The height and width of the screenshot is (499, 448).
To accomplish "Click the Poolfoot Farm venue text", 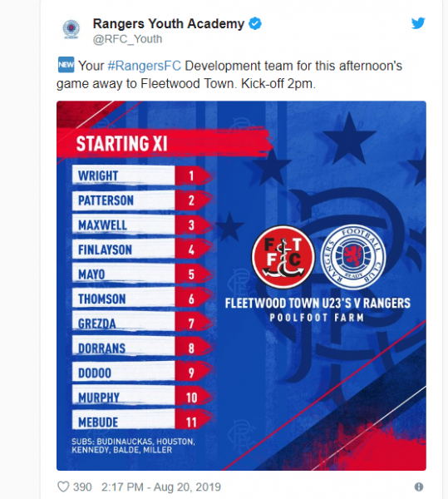I will 317,318.
